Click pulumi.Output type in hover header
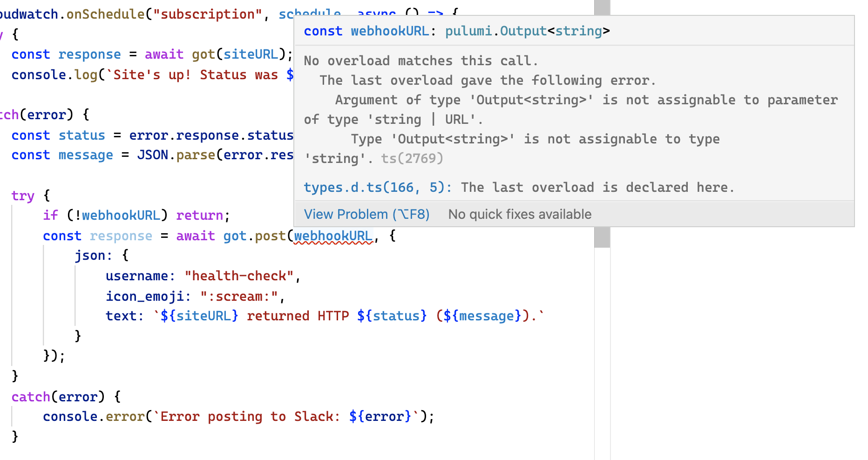The width and height of the screenshot is (868, 460). [496, 31]
